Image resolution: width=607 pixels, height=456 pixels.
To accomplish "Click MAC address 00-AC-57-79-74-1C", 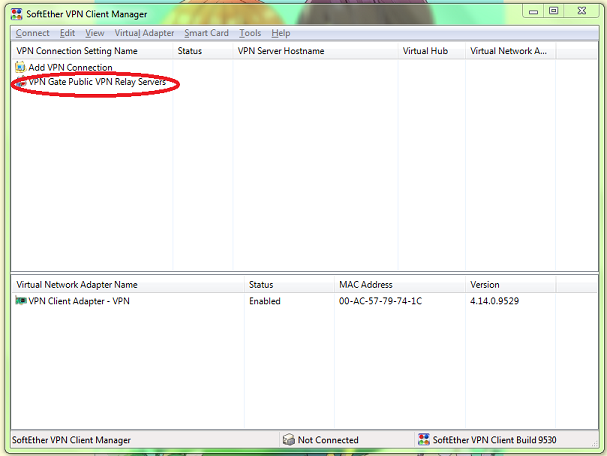I will 381,301.
